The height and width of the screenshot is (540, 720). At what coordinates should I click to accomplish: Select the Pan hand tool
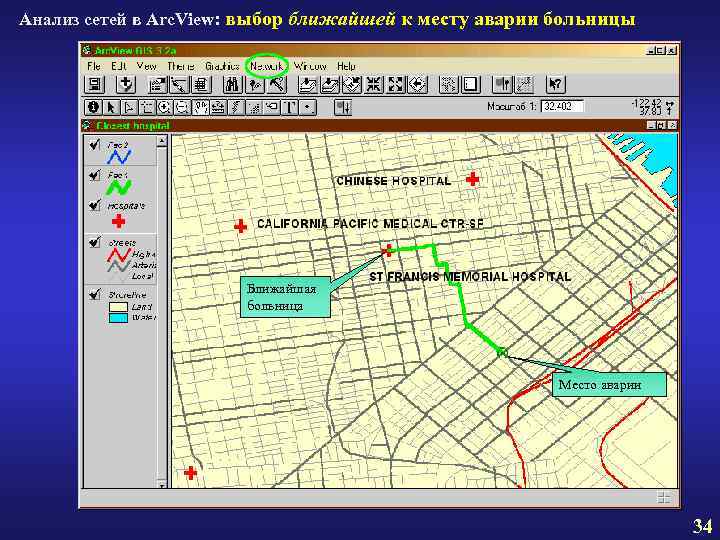[200, 107]
